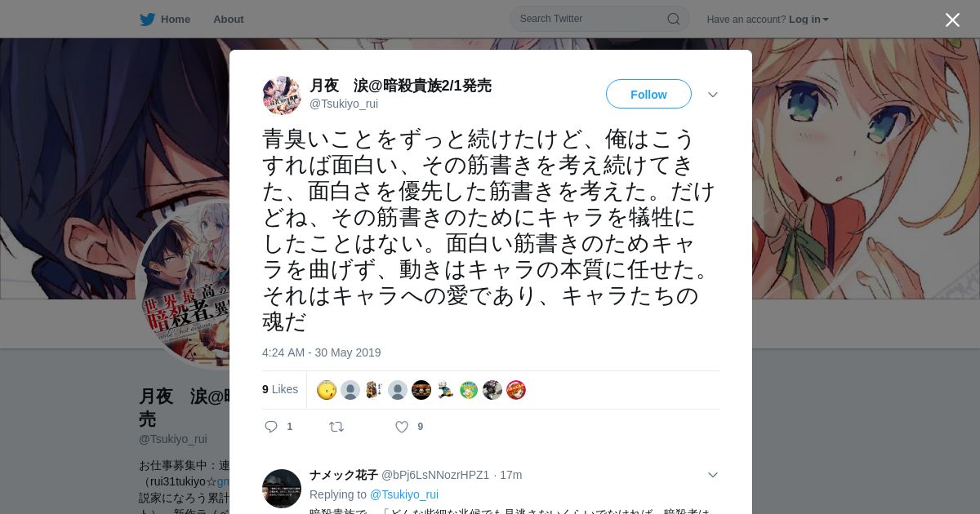Click the reply speech bubble icon
The image size is (980, 514).
tap(272, 427)
